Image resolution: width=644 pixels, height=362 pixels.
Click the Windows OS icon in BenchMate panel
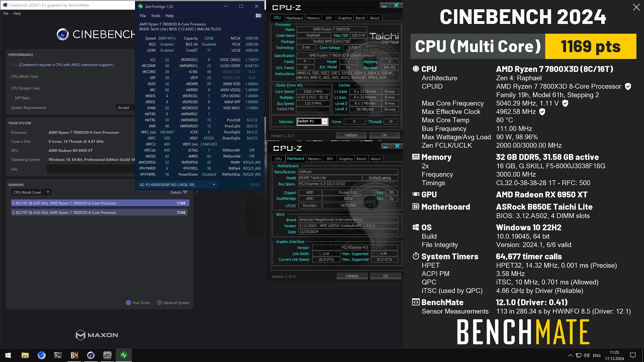tap(415, 227)
